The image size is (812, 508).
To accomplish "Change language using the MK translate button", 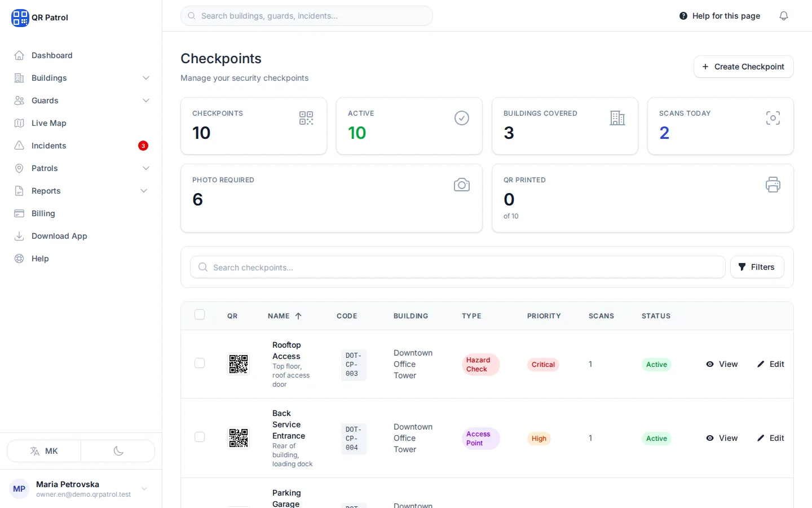I will click(44, 451).
